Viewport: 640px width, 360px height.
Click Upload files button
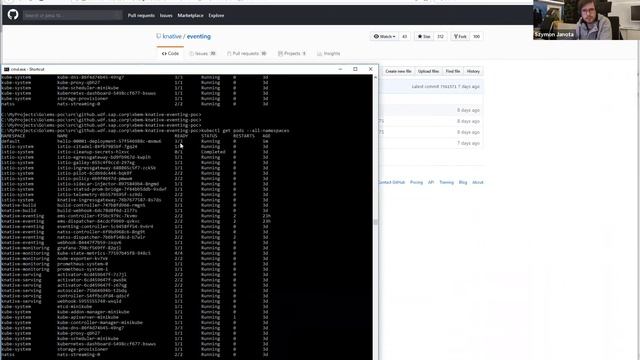428,71
